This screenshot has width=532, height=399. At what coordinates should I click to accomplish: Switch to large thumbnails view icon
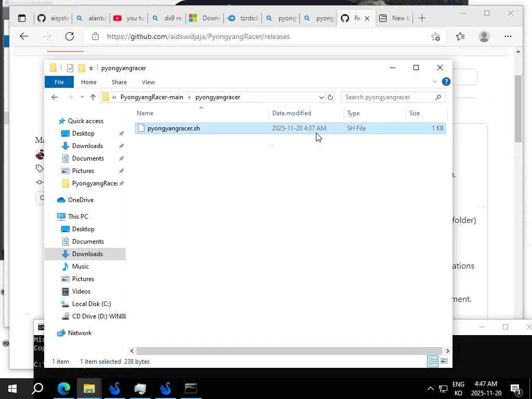click(444, 362)
